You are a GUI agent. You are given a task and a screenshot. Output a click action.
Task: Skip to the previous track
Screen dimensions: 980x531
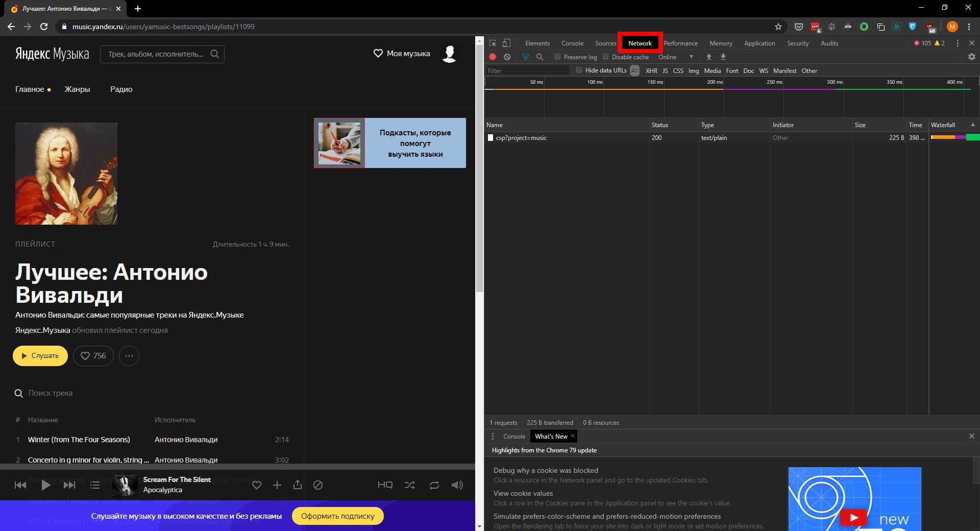point(20,485)
